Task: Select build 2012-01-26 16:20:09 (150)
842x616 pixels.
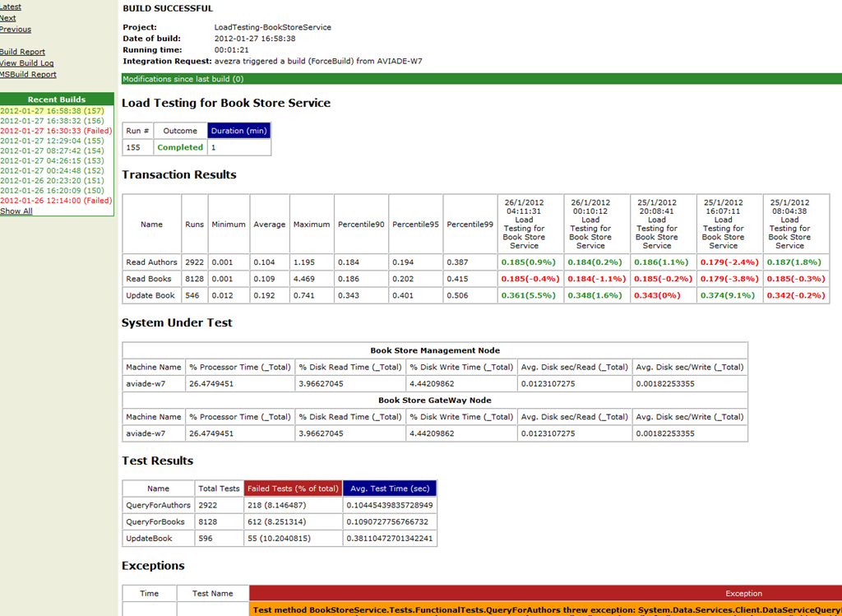Action: (x=52, y=191)
